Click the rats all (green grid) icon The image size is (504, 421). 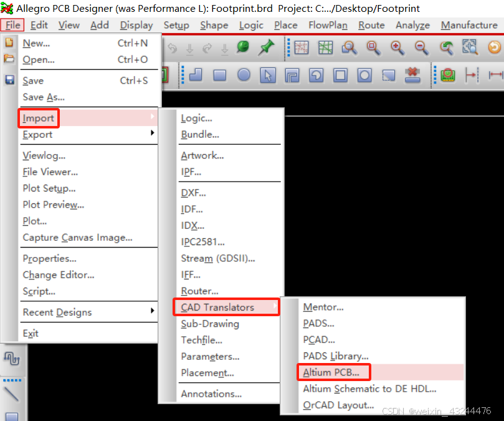325,47
